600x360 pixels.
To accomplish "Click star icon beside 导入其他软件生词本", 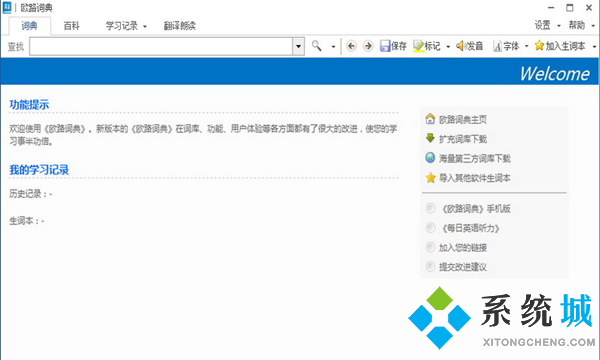I will (x=430, y=178).
